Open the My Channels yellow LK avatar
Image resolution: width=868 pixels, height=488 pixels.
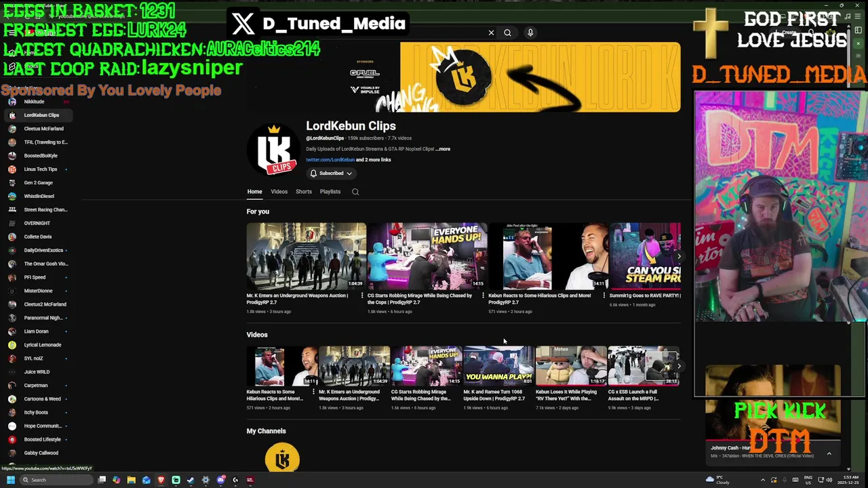282,459
